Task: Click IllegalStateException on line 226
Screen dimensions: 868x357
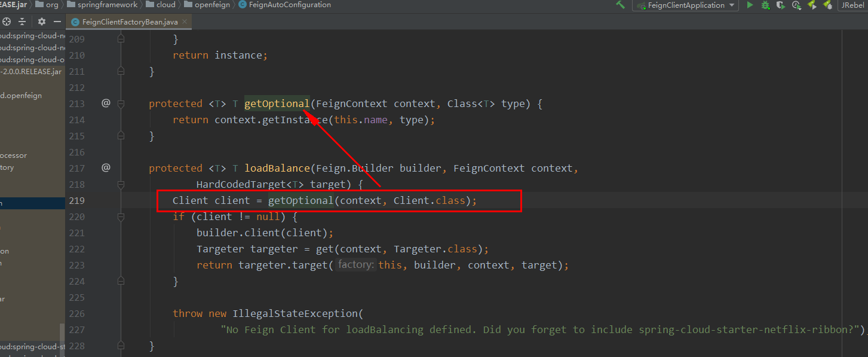Action: click(295, 313)
